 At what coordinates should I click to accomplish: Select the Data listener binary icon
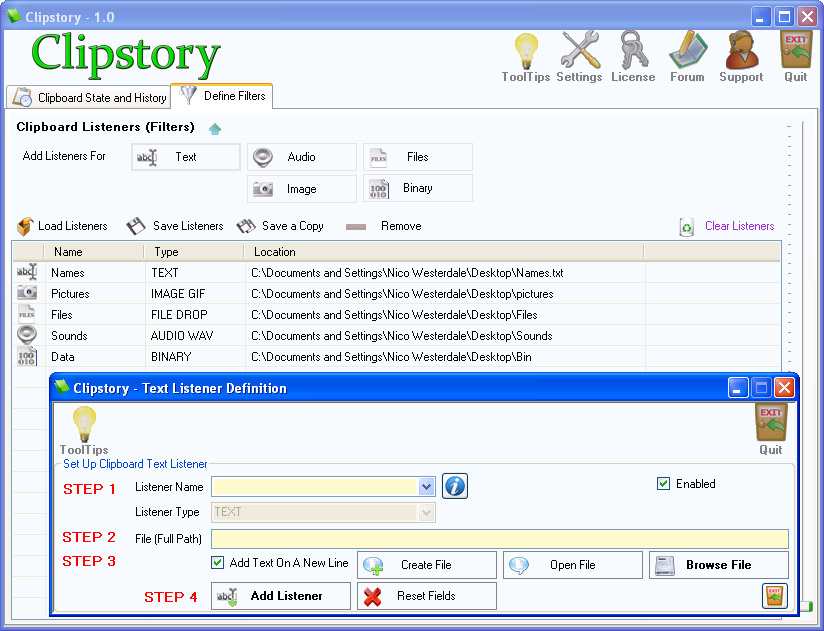pyautogui.click(x=27, y=356)
